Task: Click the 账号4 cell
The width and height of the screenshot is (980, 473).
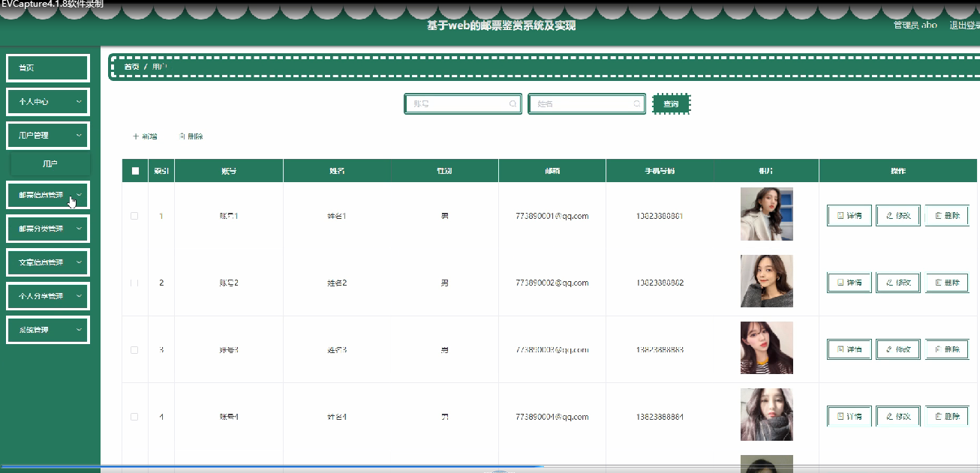Action: [229, 417]
